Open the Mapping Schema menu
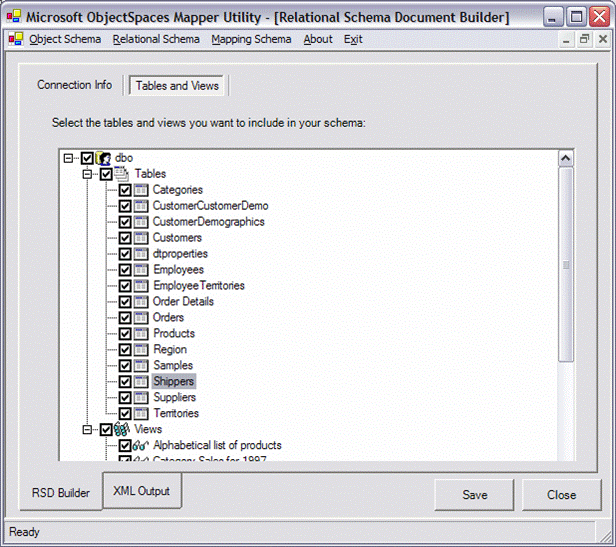The height and width of the screenshot is (547, 616). (251, 39)
